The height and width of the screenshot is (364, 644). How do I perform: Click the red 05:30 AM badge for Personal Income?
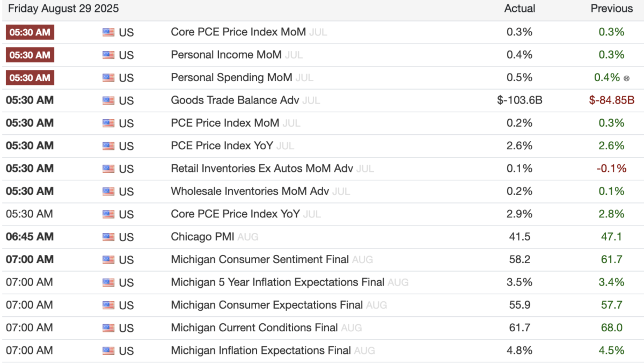pyautogui.click(x=30, y=55)
